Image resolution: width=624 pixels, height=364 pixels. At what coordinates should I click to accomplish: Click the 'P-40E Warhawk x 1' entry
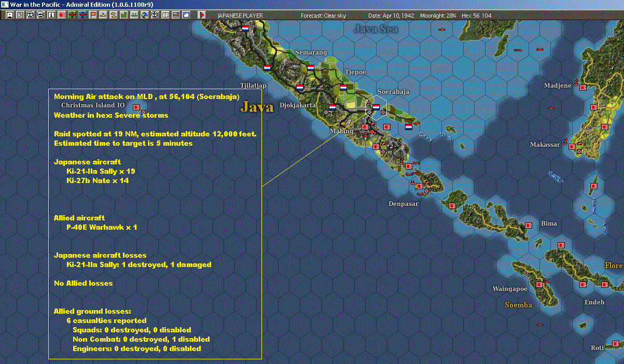click(102, 227)
